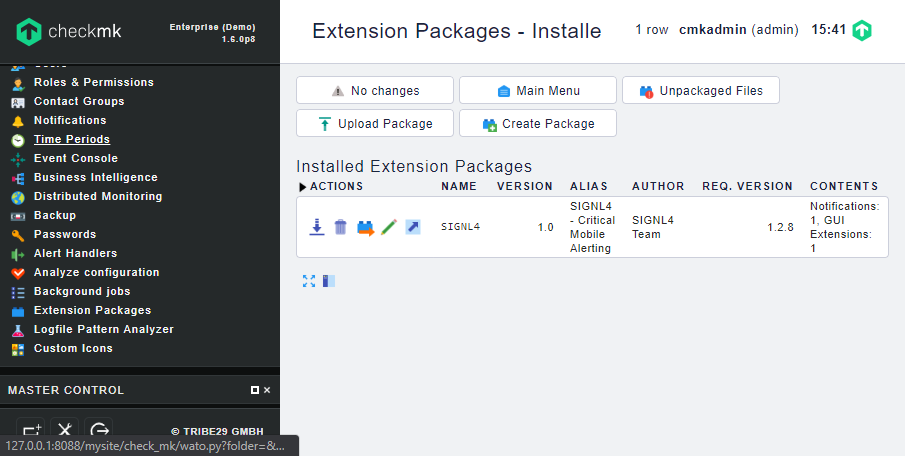Click the package-with-orange-arrow icon for SIGNL4
The image size is (905, 456).
pos(365,227)
